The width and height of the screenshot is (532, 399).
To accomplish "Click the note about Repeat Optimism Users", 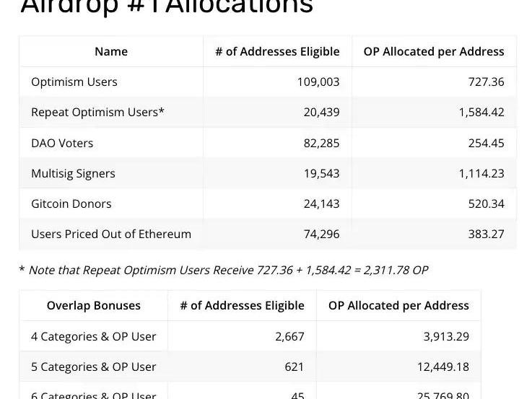I will pos(223,270).
